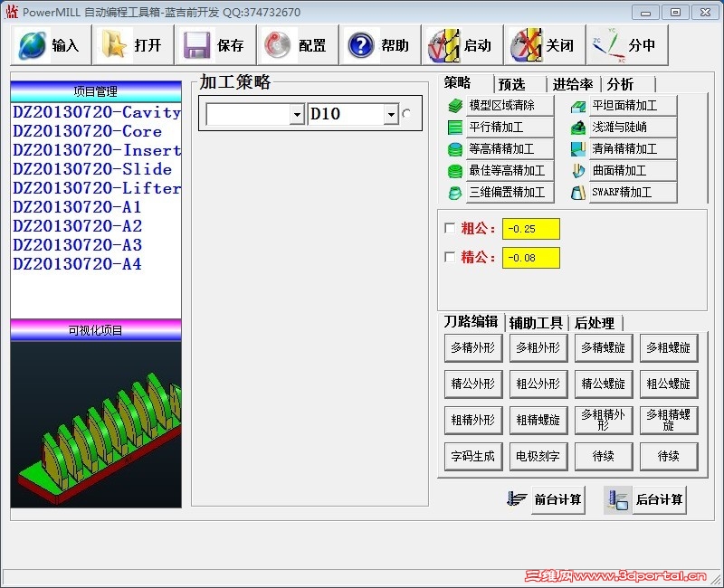
Task: Click the floppy disk icon for 保存
Action: pyautogui.click(x=197, y=45)
